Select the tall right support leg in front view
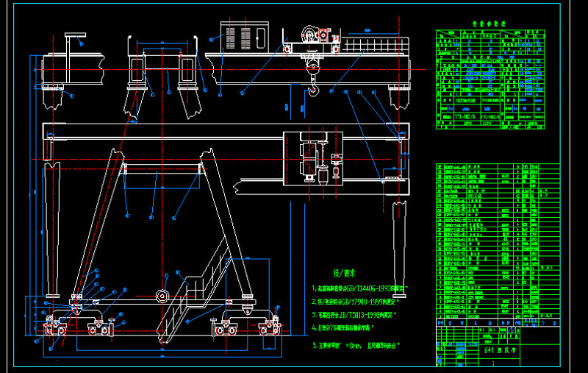This screenshot has width=588, height=373. (399, 249)
